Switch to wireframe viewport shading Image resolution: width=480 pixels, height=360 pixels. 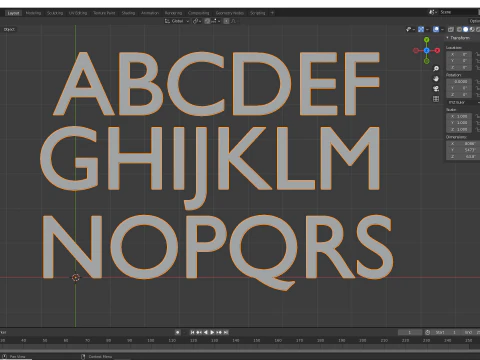click(x=459, y=30)
